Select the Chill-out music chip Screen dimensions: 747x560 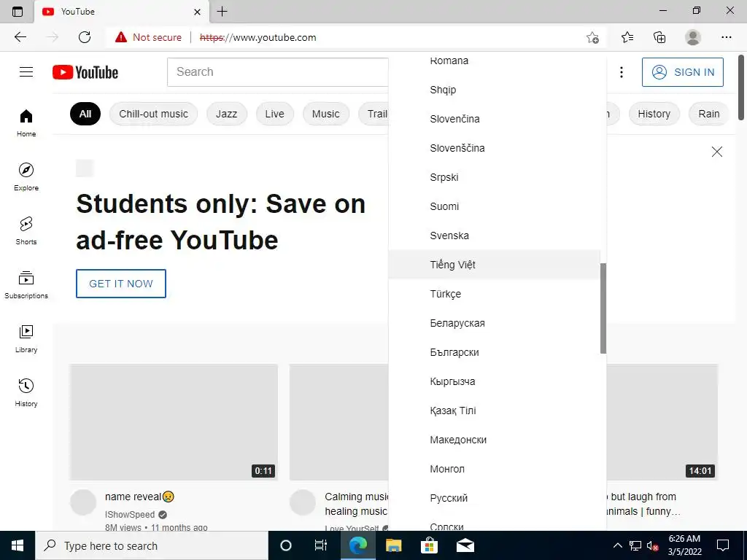coord(153,114)
